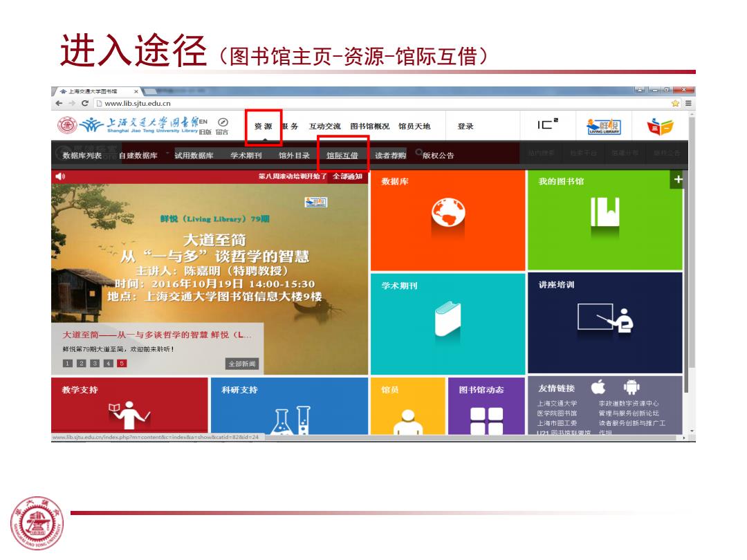
Task: Click the lecture banner image 大道至简
Action: point(210,253)
